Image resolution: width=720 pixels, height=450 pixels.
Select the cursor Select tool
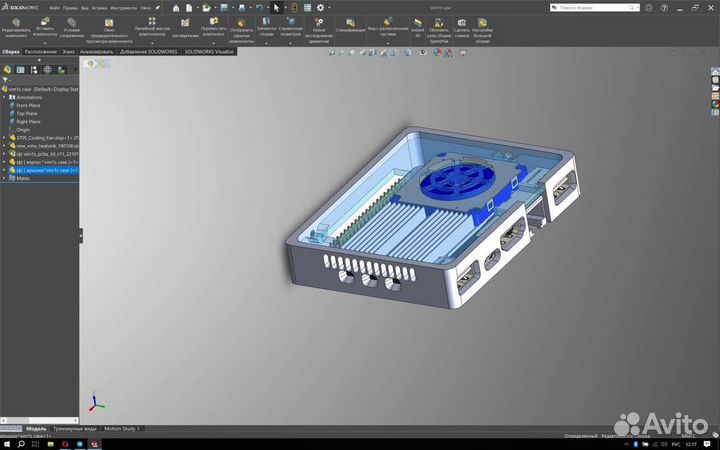coord(276,8)
